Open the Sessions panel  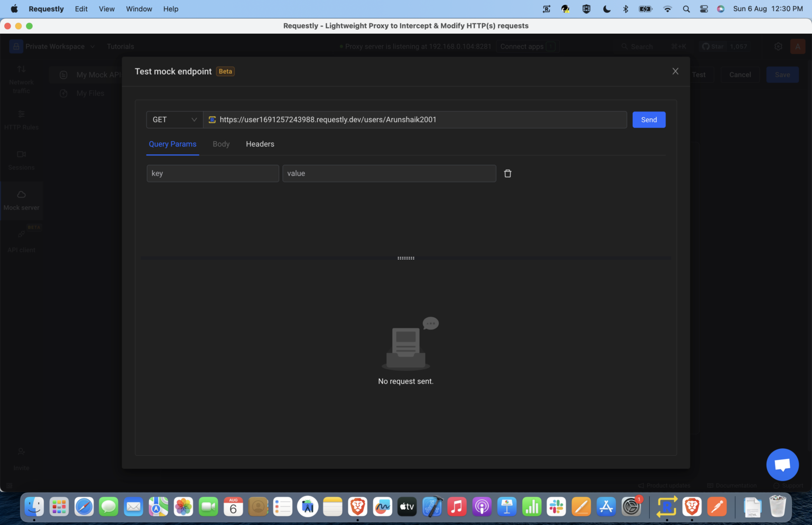pyautogui.click(x=21, y=160)
